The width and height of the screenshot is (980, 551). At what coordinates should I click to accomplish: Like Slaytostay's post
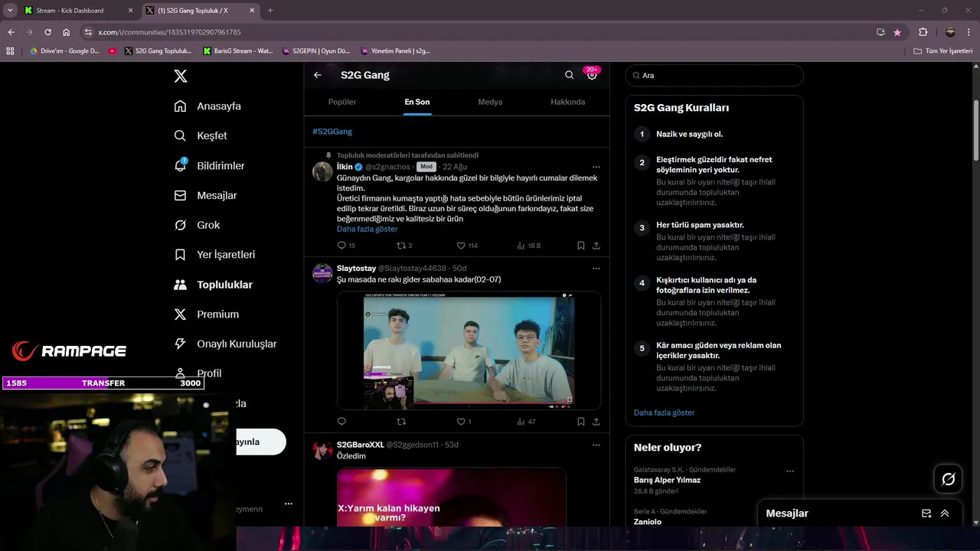coord(461,422)
